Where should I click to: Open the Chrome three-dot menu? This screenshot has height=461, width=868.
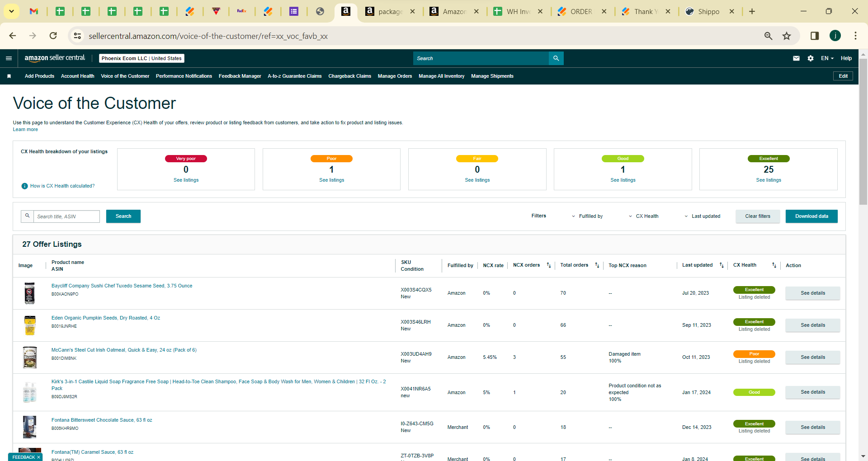point(855,36)
